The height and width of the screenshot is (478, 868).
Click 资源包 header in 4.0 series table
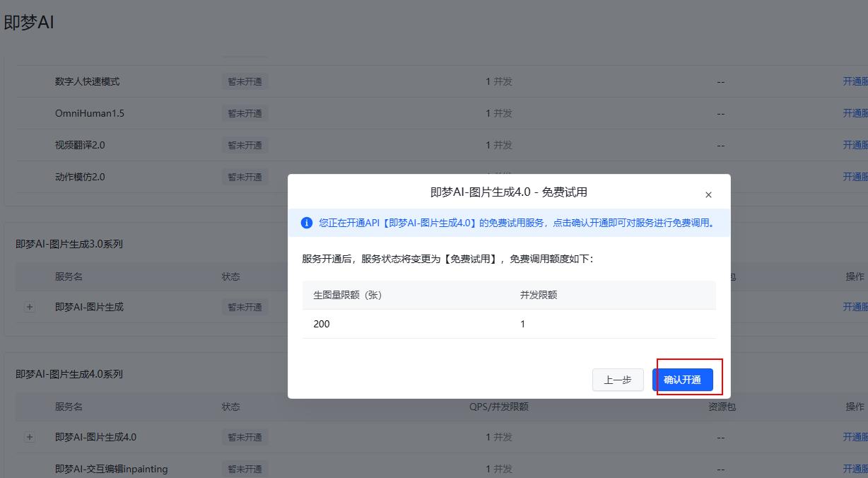[722, 407]
